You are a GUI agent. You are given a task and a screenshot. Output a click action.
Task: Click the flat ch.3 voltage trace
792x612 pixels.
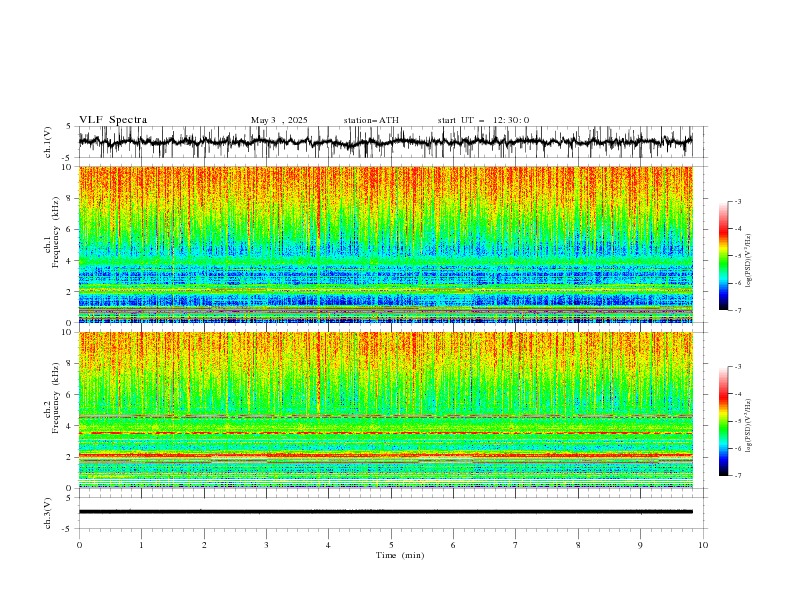coord(385,512)
